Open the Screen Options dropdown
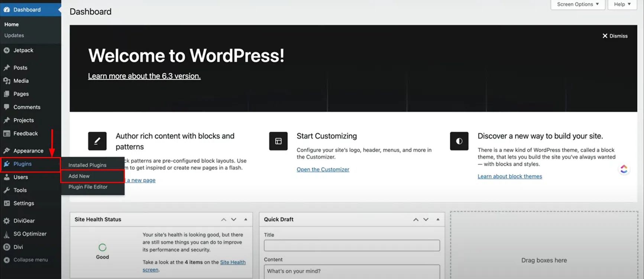Screen dimensions: 644x279 click(x=578, y=4)
